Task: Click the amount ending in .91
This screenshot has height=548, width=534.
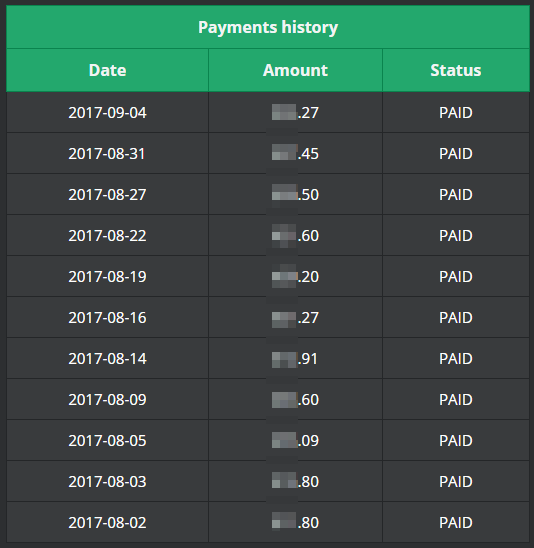Action: pos(295,359)
